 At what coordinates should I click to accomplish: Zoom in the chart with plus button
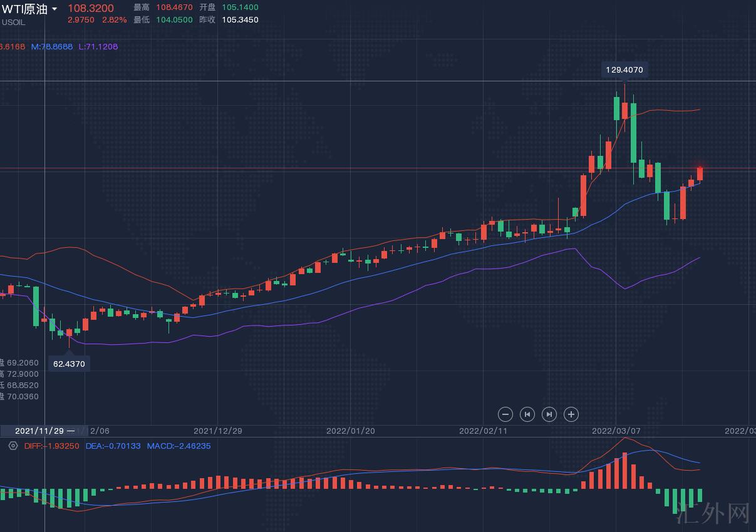point(571,414)
